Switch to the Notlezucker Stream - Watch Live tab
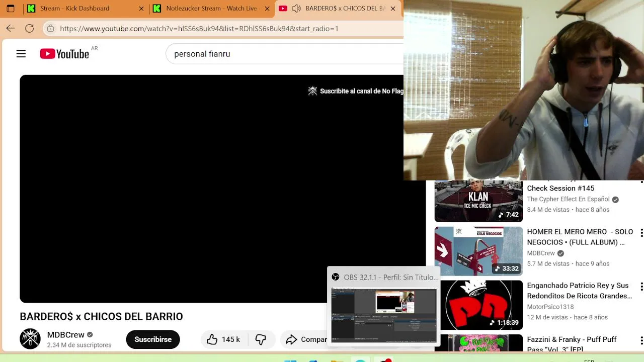 tap(212, 9)
